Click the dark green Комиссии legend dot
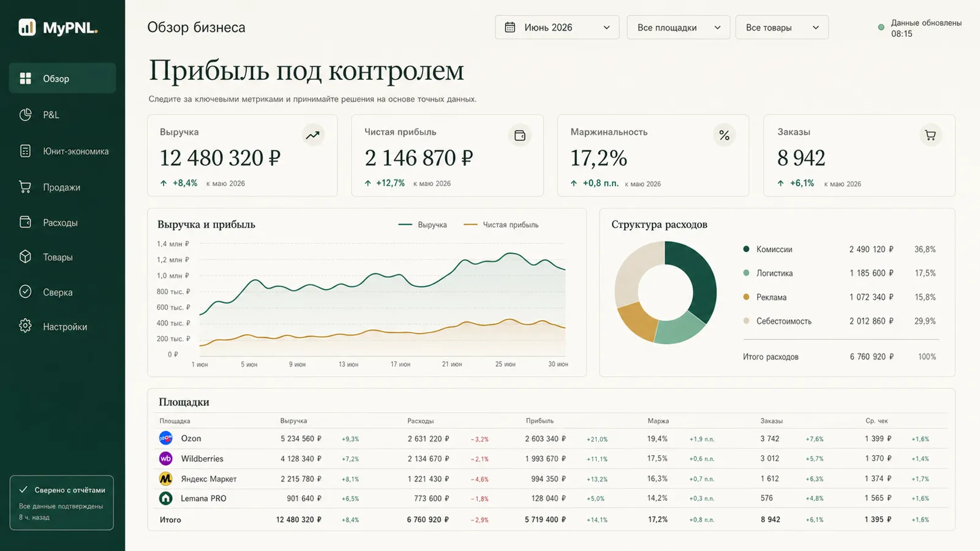 [746, 249]
